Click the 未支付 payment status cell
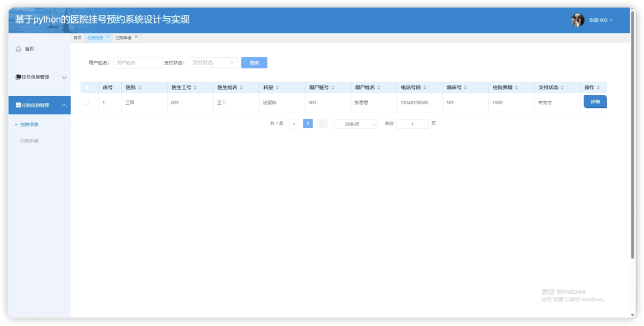644x326 pixels. click(x=545, y=103)
